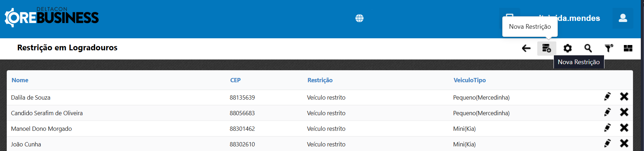Sort by the CEP column header
The image size is (644, 151).
pyautogui.click(x=235, y=80)
